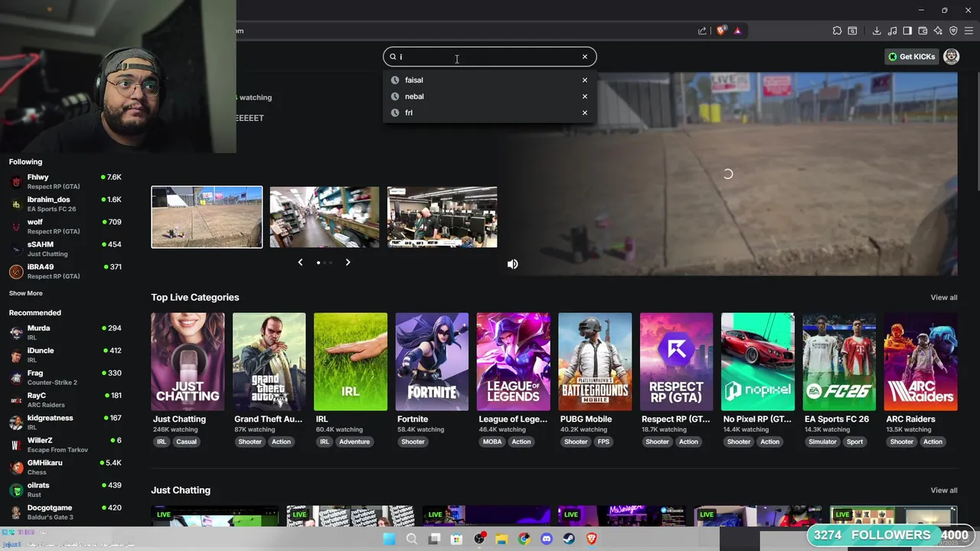Image resolution: width=980 pixels, height=551 pixels.
Task: Open the browser downloads icon
Action: [x=877, y=31]
